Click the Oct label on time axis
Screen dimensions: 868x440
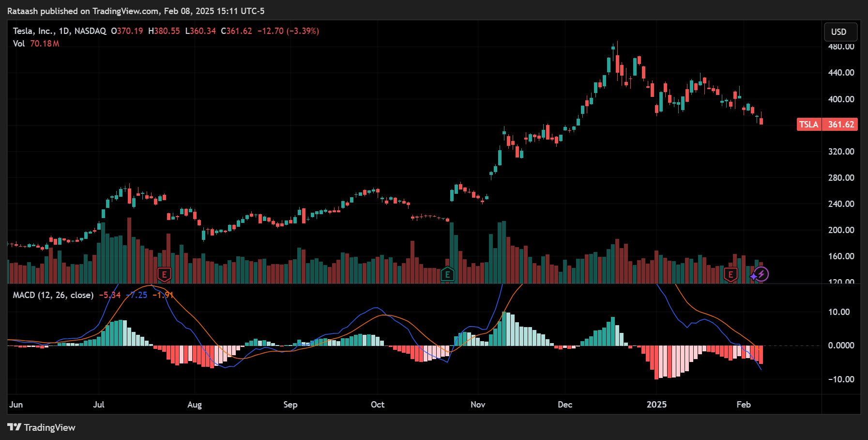[x=378, y=405]
